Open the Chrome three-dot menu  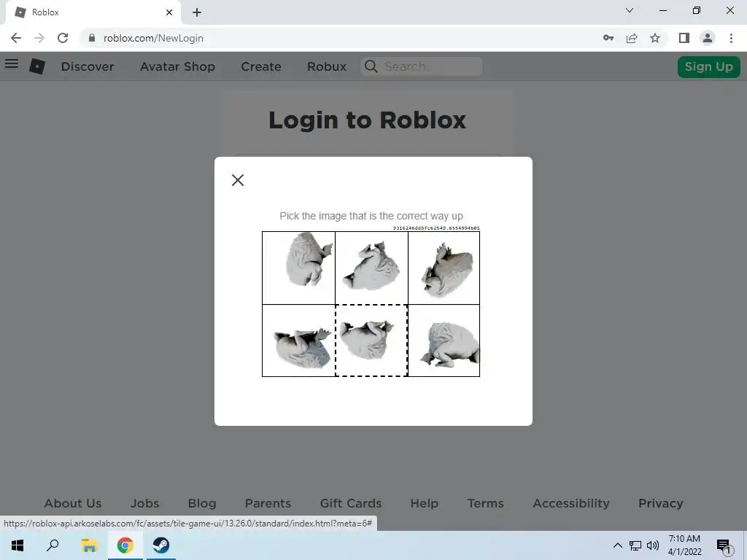[731, 38]
